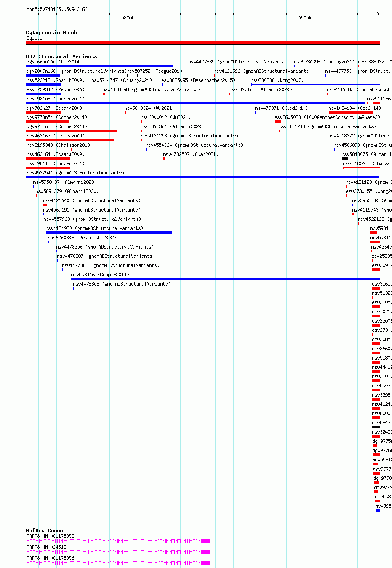Click the nsv477371 (Kidd2010) label
392x568 pixels.
click(281, 108)
